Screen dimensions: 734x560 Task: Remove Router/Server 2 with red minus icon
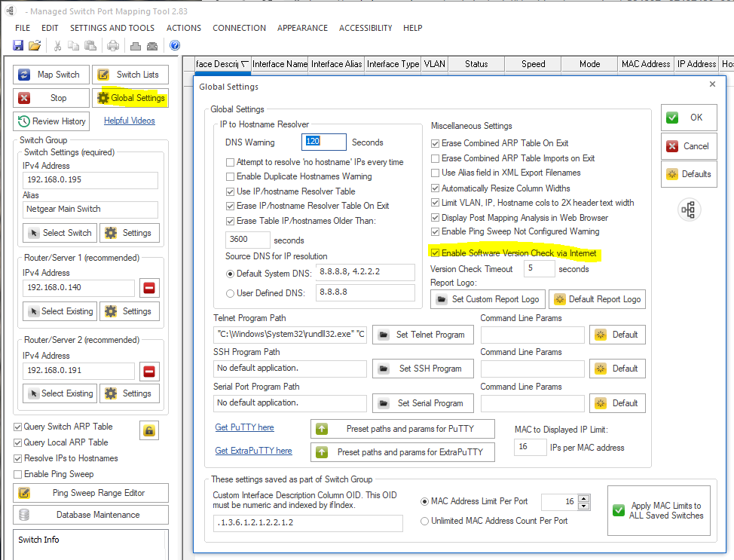click(149, 372)
